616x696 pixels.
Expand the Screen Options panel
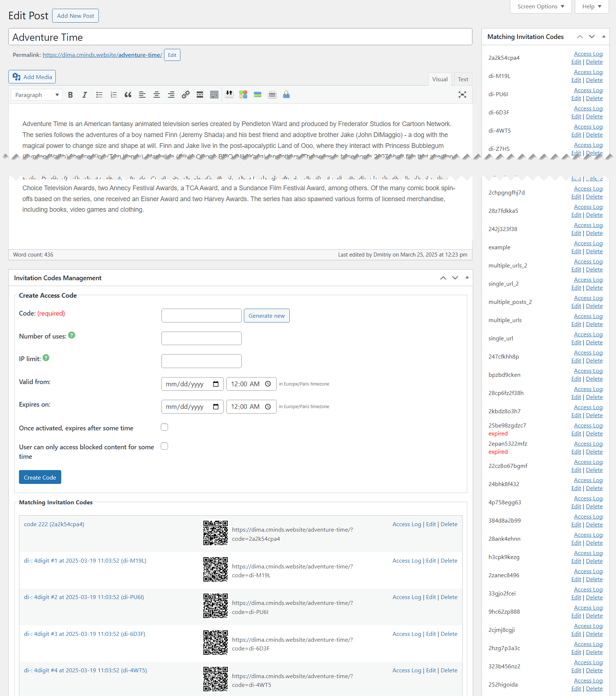[541, 7]
